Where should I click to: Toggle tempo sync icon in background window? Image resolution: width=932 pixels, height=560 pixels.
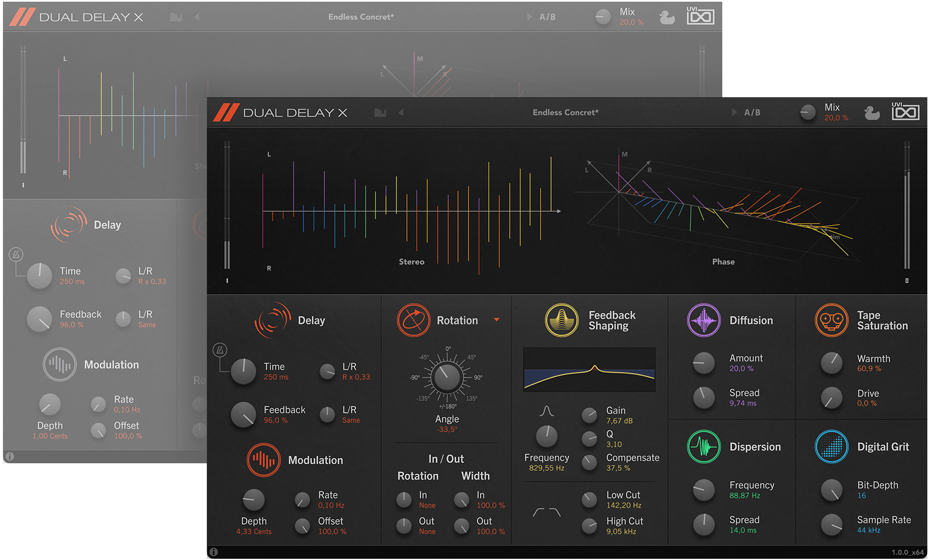click(16, 254)
